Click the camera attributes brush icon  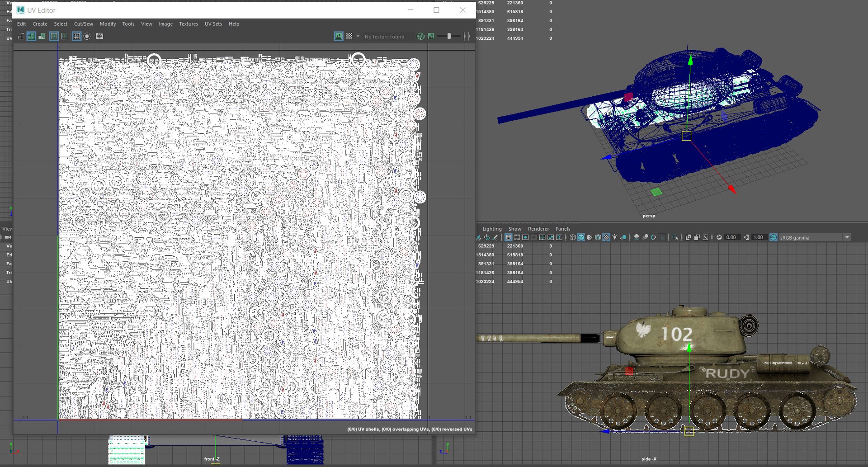click(495, 237)
